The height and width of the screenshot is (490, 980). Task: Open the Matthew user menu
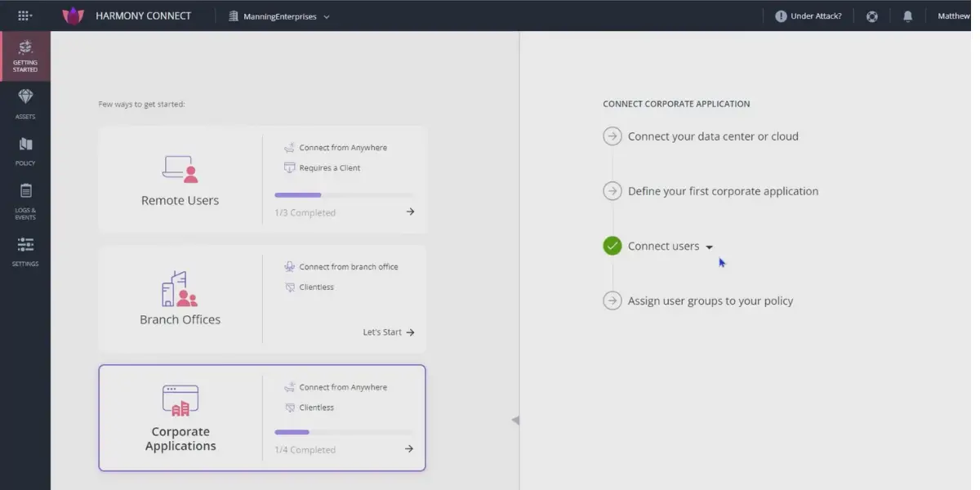pos(954,16)
